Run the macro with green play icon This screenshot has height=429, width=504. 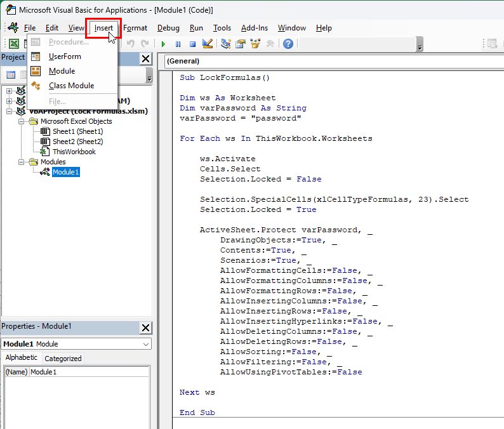click(163, 44)
